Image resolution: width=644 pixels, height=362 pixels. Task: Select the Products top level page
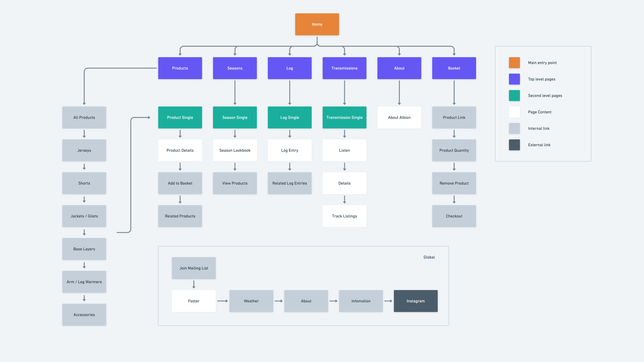pos(180,68)
